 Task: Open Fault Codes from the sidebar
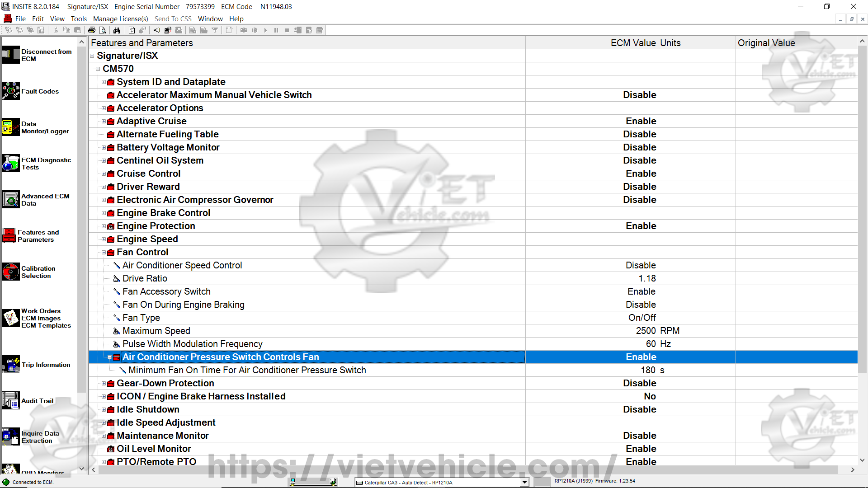(x=11, y=91)
